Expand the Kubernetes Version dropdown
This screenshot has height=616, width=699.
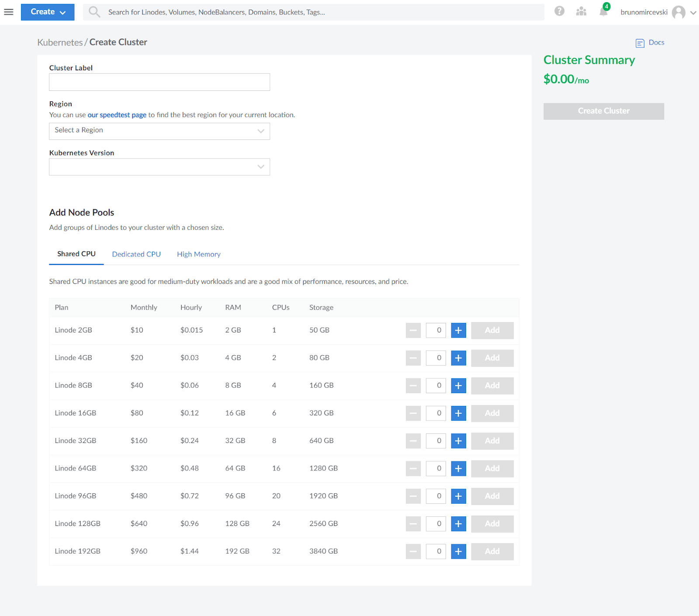pyautogui.click(x=159, y=167)
